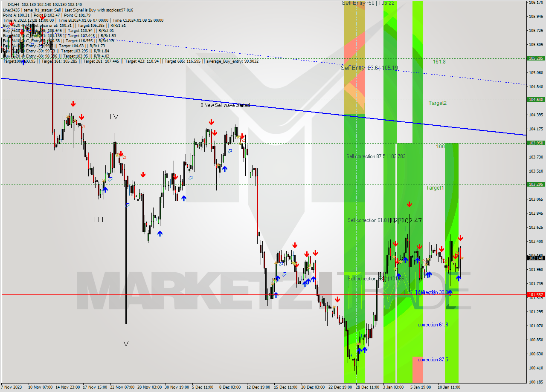
Task: Click the green 104.630 price tag
Action: point(536,100)
